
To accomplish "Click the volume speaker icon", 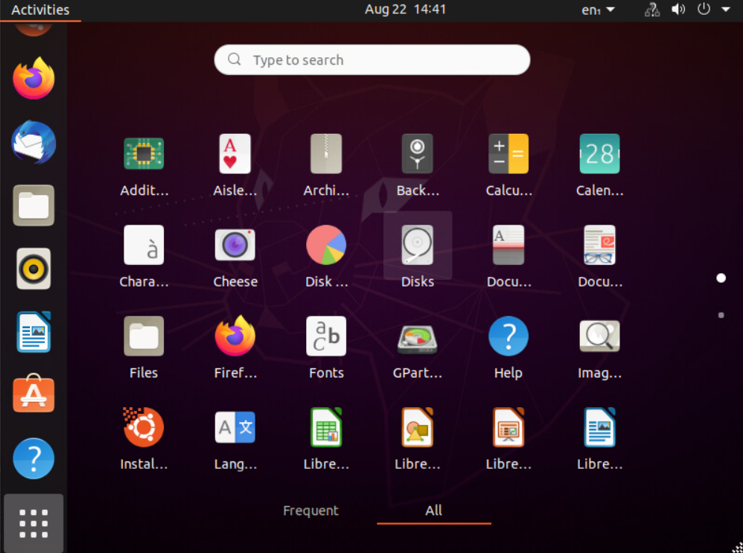I will coord(678,9).
